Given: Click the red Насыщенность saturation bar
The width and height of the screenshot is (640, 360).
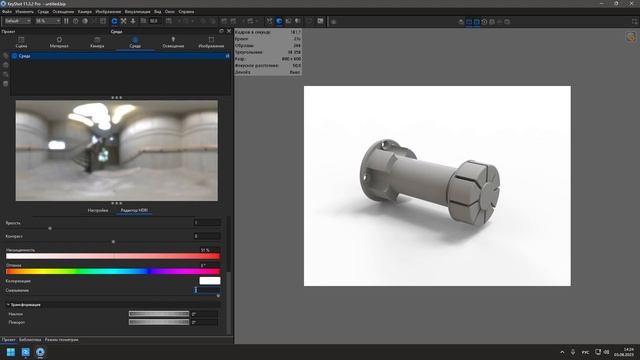Looking at the screenshot, I should 113,256.
